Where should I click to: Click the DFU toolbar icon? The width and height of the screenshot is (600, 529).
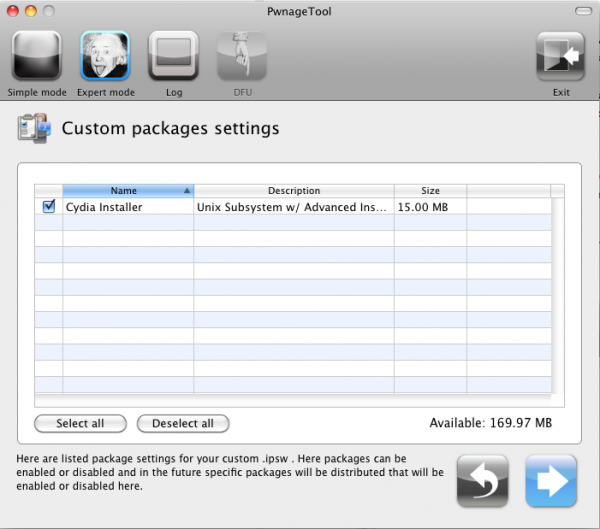tap(242, 56)
